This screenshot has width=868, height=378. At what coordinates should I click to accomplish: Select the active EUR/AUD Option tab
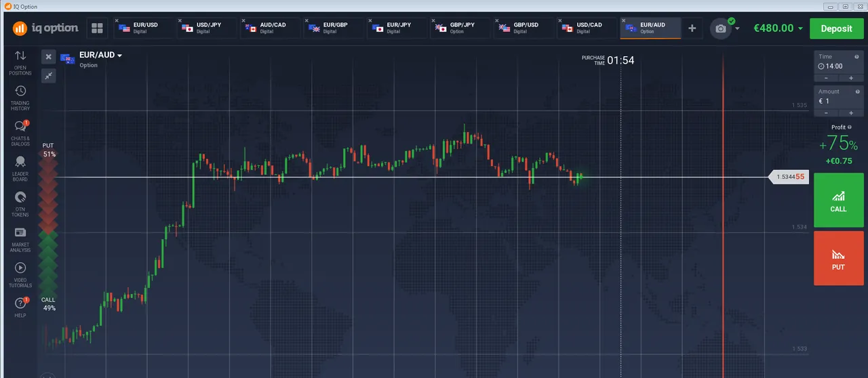(651, 28)
